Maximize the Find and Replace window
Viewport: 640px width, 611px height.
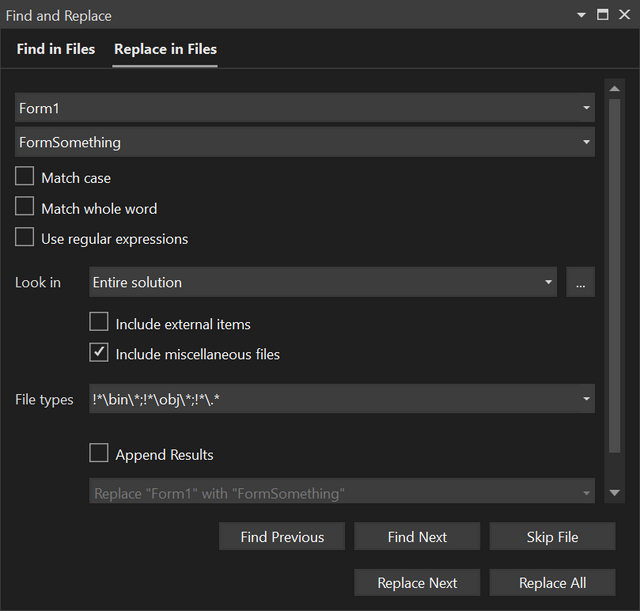tap(603, 15)
